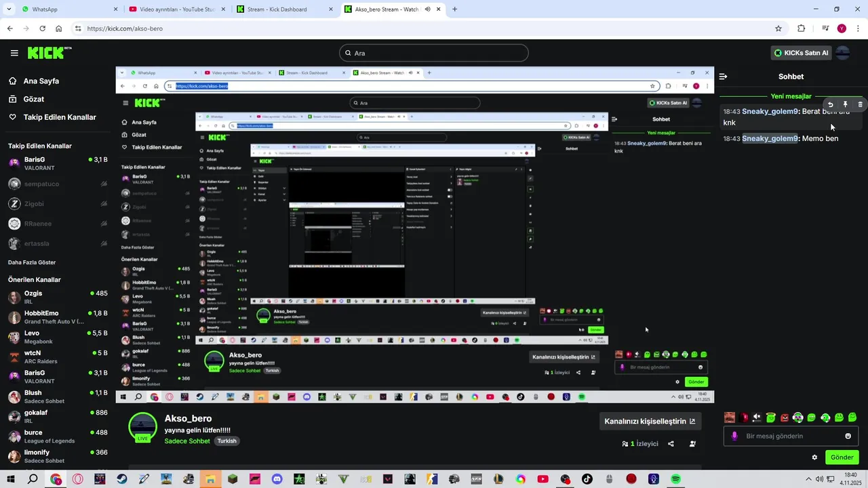
Task: Open a new browser tab
Action: pyautogui.click(x=454, y=9)
